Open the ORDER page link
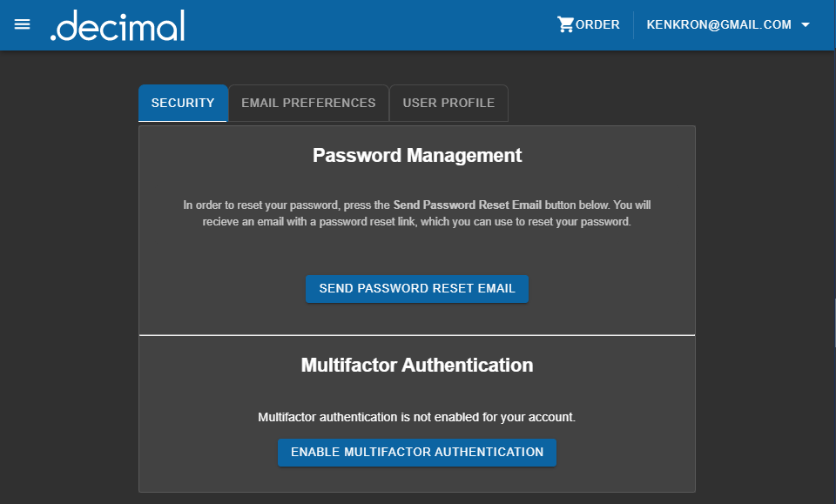Image resolution: width=836 pixels, height=504 pixels. [x=597, y=25]
